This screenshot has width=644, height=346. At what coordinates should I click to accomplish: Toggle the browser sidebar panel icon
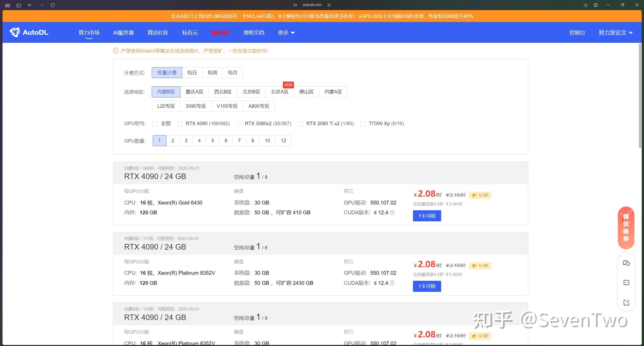[19, 5]
